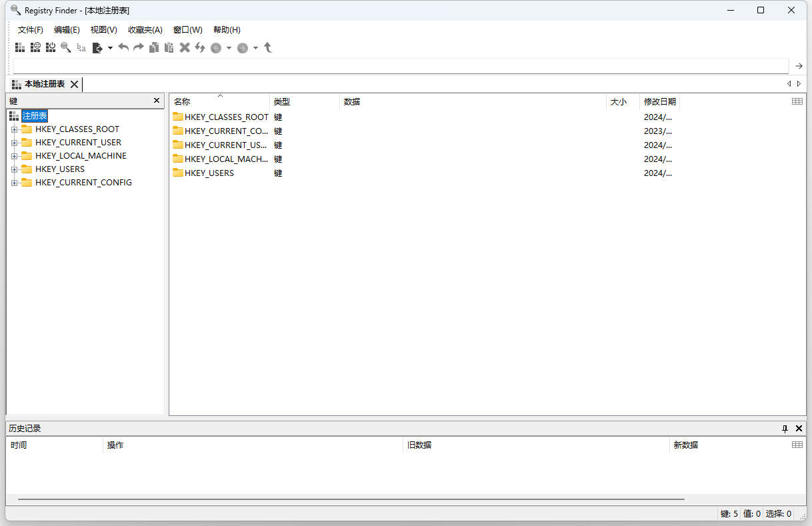Click the export/import file icon

pyautogui.click(x=97, y=47)
